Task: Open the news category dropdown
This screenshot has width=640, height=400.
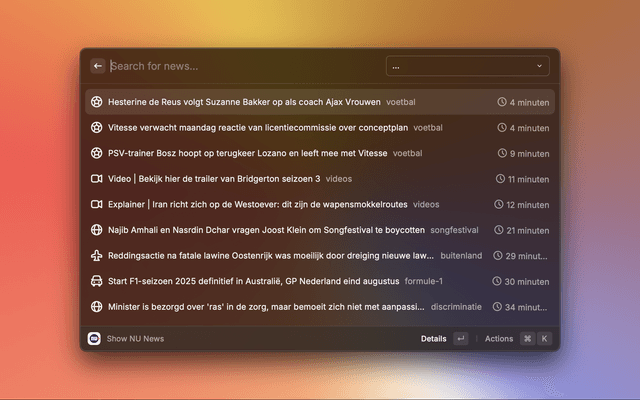Action: 467,66
